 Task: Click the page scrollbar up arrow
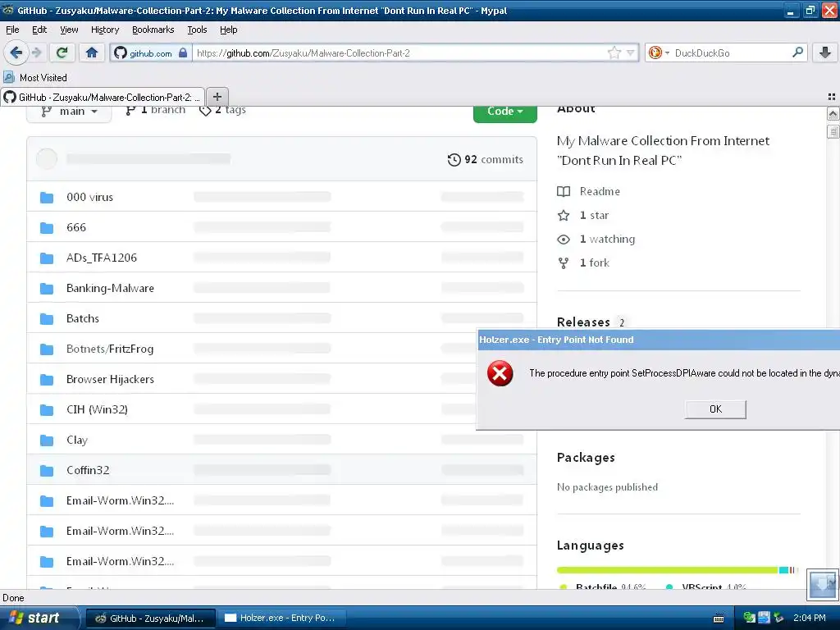(x=833, y=113)
